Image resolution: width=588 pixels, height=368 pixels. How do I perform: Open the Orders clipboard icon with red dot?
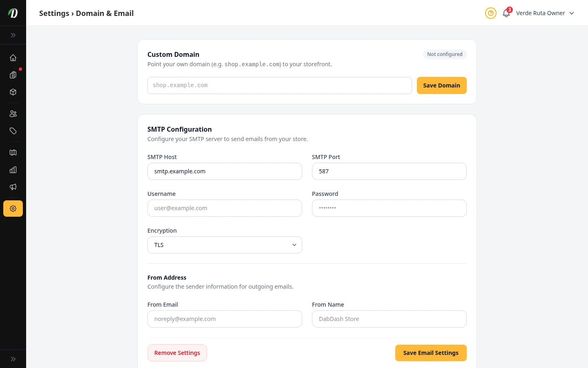(13, 75)
